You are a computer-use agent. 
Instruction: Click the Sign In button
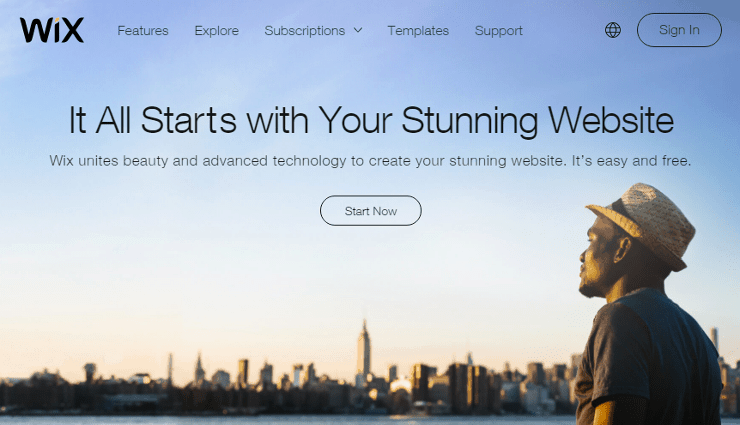click(679, 30)
